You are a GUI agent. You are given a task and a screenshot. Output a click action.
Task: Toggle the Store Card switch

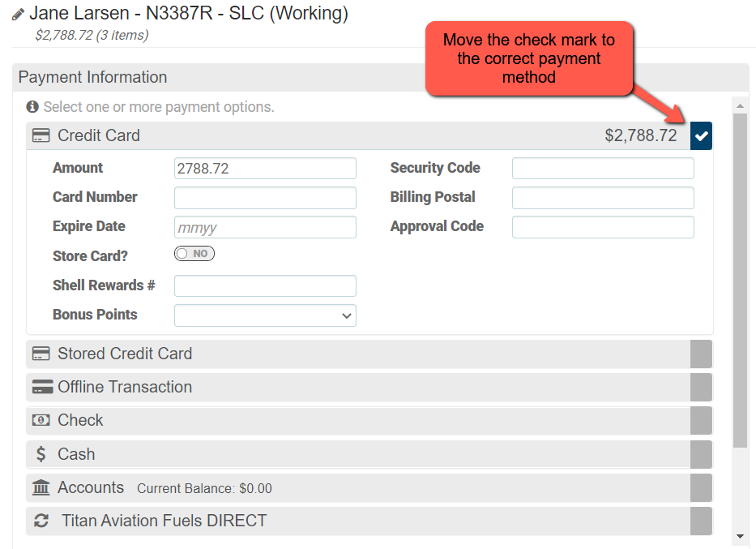(x=194, y=254)
